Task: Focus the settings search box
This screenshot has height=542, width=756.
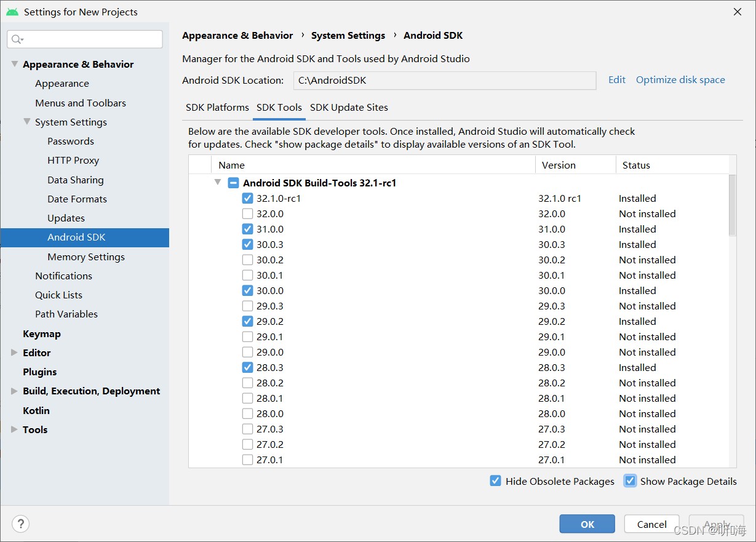Action: (x=85, y=39)
